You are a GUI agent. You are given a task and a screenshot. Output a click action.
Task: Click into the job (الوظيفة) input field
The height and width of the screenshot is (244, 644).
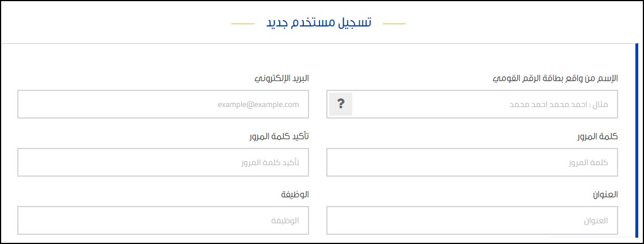click(163, 220)
